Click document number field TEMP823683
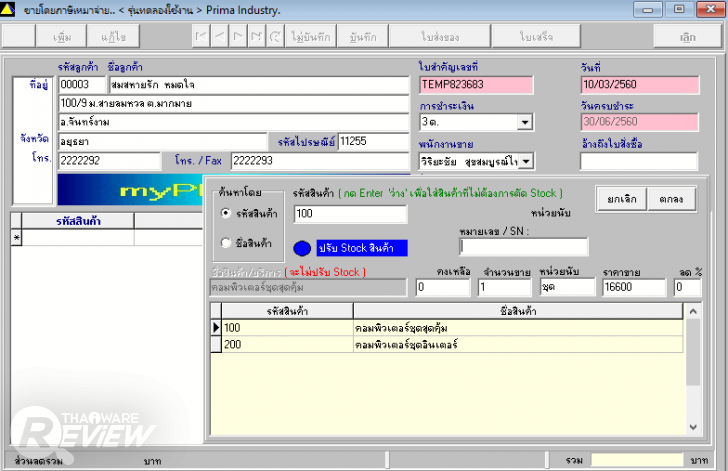The image size is (728, 471). (x=476, y=85)
